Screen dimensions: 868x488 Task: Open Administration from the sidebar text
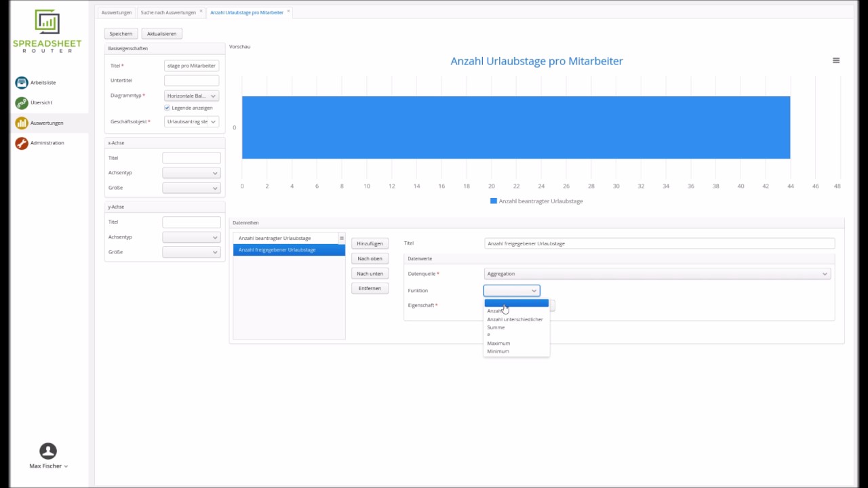(47, 143)
